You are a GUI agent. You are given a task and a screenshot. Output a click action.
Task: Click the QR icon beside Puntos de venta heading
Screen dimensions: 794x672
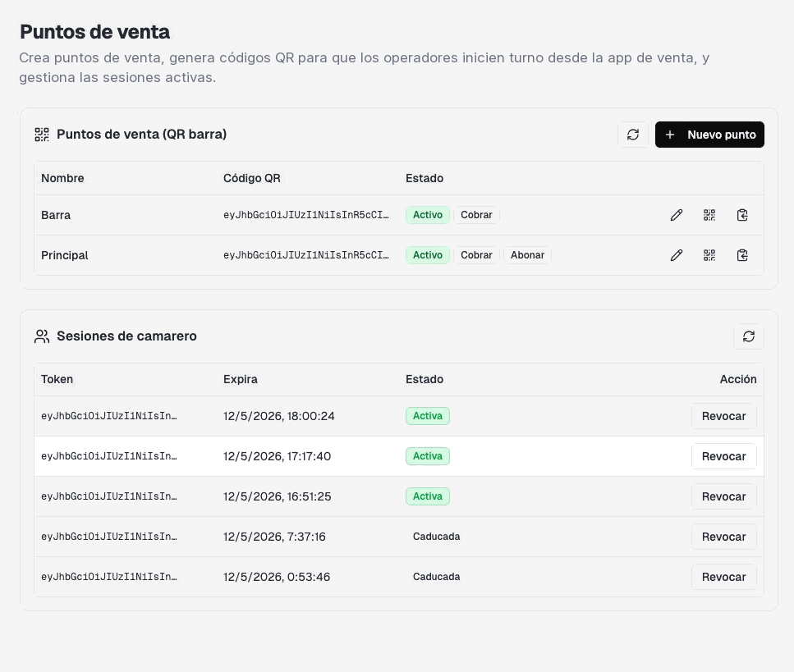42,135
